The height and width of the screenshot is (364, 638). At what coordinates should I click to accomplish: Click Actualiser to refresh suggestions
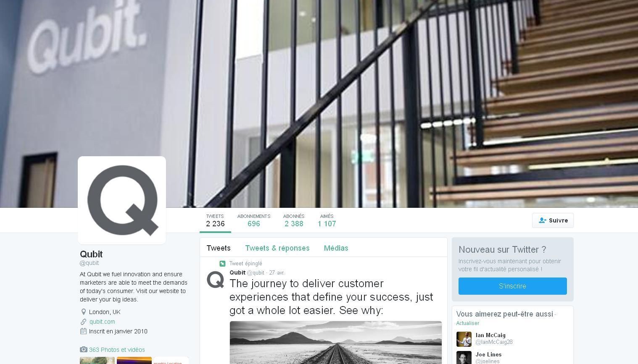[x=468, y=323]
